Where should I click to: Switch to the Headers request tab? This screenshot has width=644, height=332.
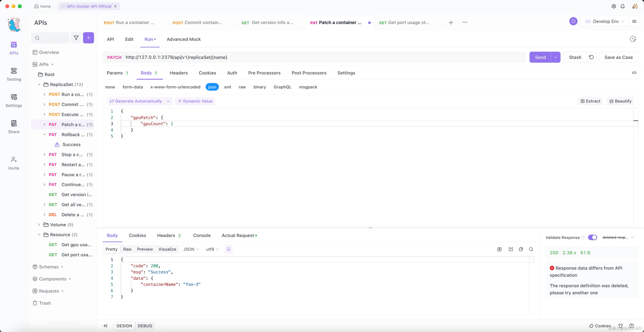(x=178, y=73)
